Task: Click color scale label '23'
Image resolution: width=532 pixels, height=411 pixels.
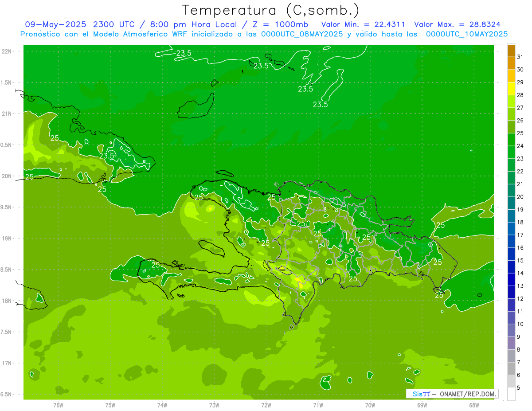Action: click(520, 159)
